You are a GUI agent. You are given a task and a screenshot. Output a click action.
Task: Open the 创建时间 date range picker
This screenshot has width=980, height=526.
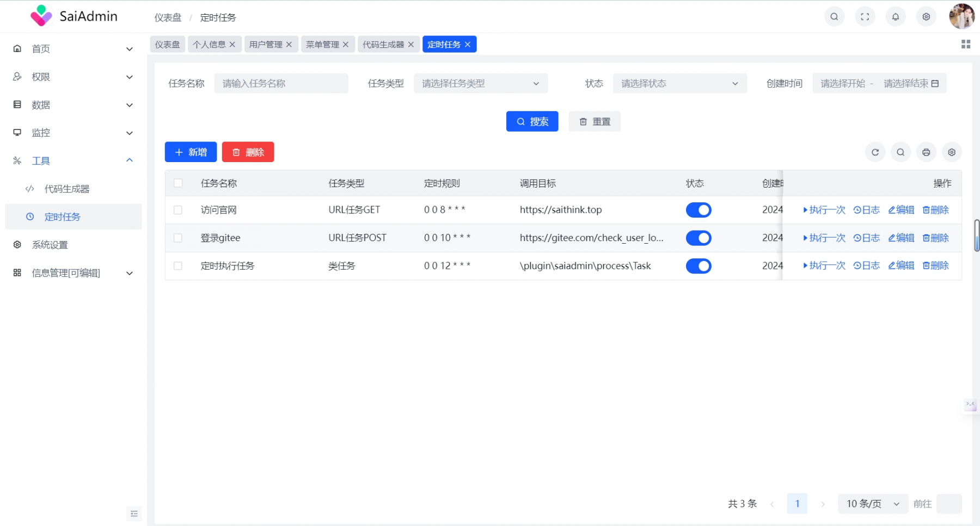coord(879,83)
